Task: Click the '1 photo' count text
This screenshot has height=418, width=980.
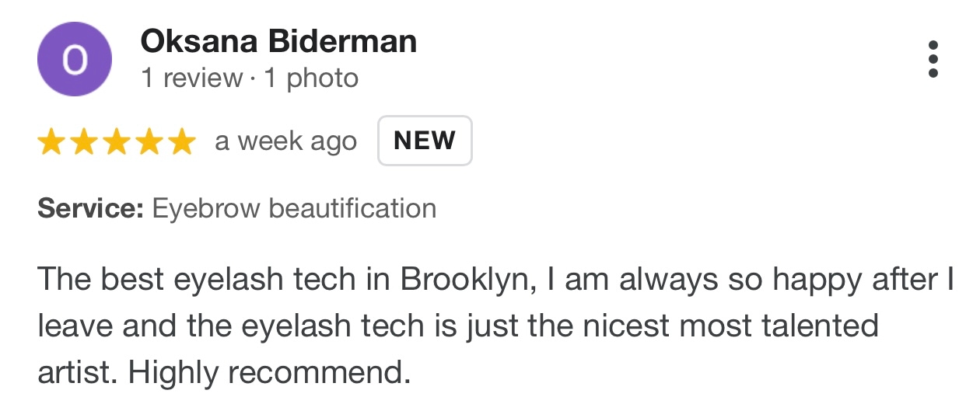Action: click(x=311, y=78)
